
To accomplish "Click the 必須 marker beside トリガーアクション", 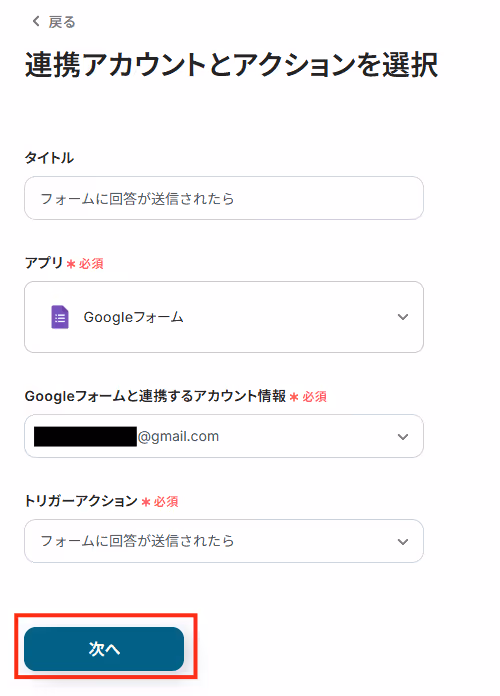I will (166, 502).
